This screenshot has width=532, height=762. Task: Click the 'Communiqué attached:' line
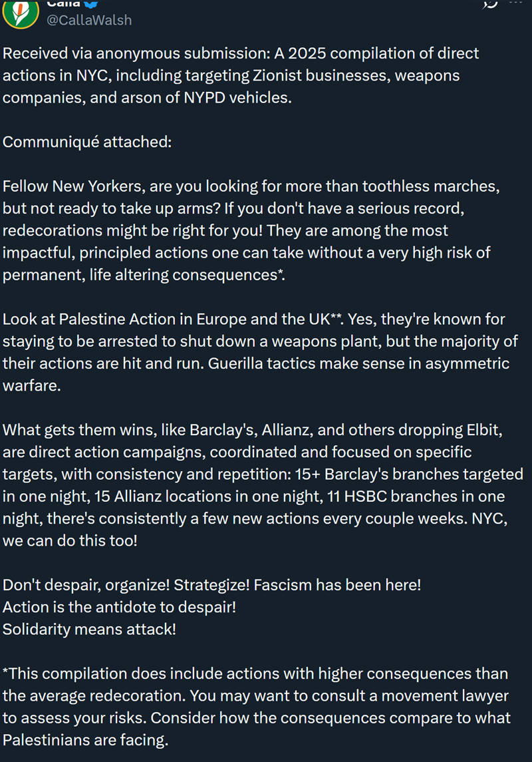click(x=87, y=142)
